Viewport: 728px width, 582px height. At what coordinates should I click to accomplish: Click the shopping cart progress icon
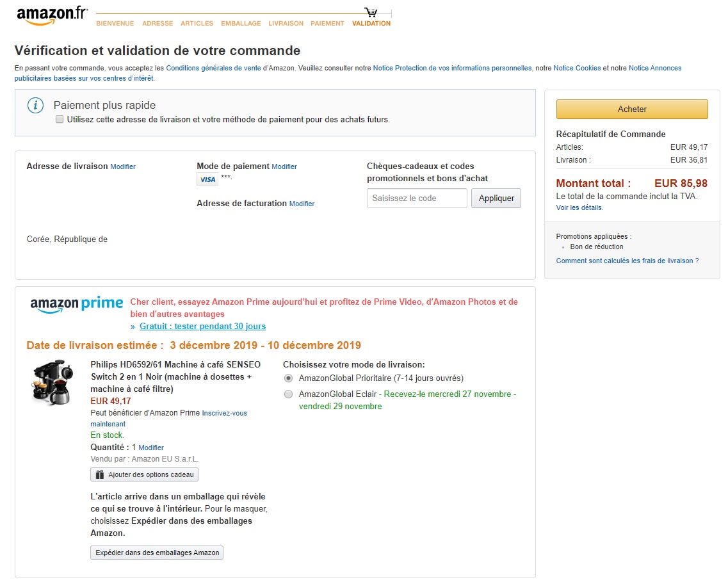click(371, 12)
